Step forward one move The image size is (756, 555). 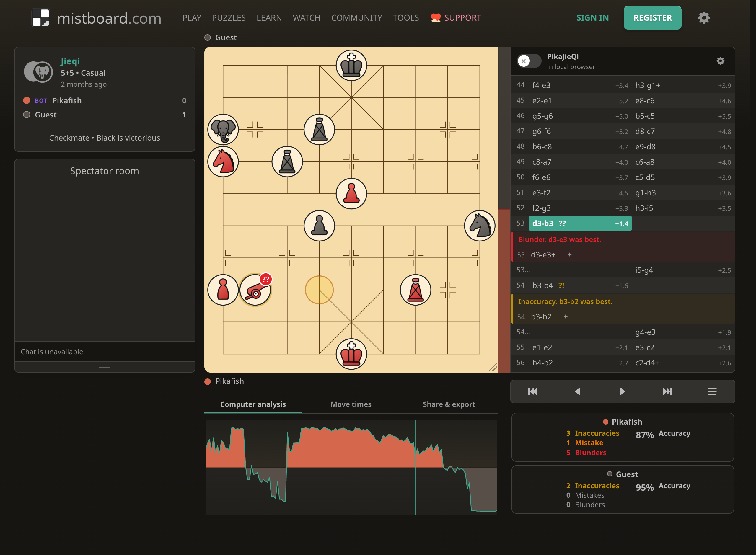(x=622, y=391)
